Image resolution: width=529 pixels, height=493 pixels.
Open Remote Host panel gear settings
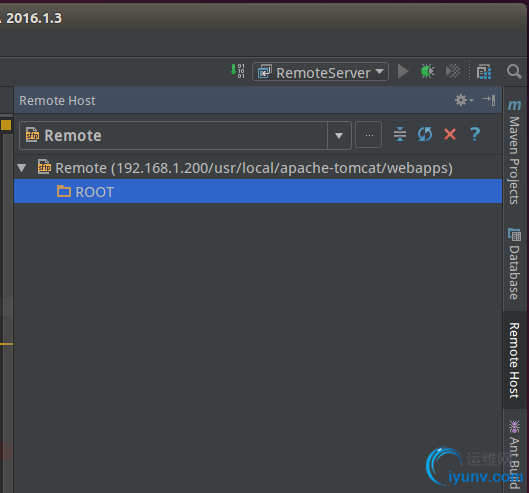(x=464, y=100)
